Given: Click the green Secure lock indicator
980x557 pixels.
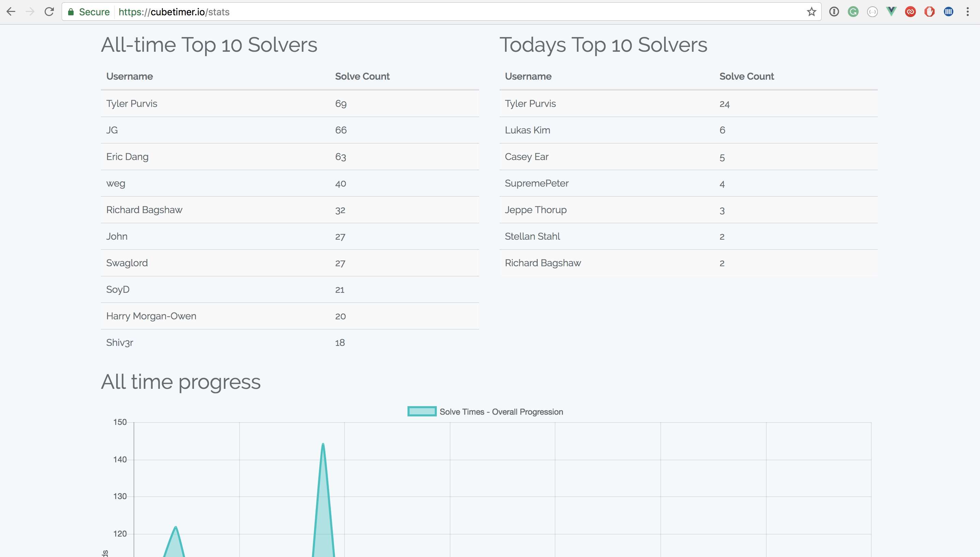Looking at the screenshot, I should 89,12.
